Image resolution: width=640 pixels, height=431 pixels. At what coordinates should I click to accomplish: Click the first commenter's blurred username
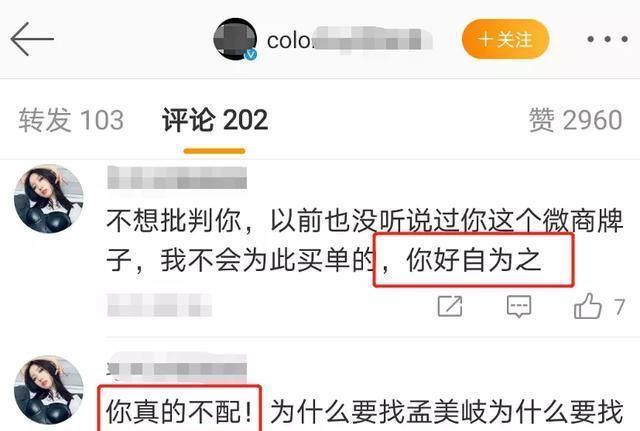point(177,178)
